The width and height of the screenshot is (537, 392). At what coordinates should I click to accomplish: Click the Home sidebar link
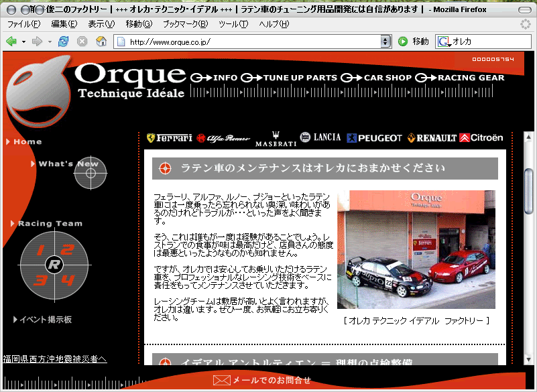tap(24, 142)
